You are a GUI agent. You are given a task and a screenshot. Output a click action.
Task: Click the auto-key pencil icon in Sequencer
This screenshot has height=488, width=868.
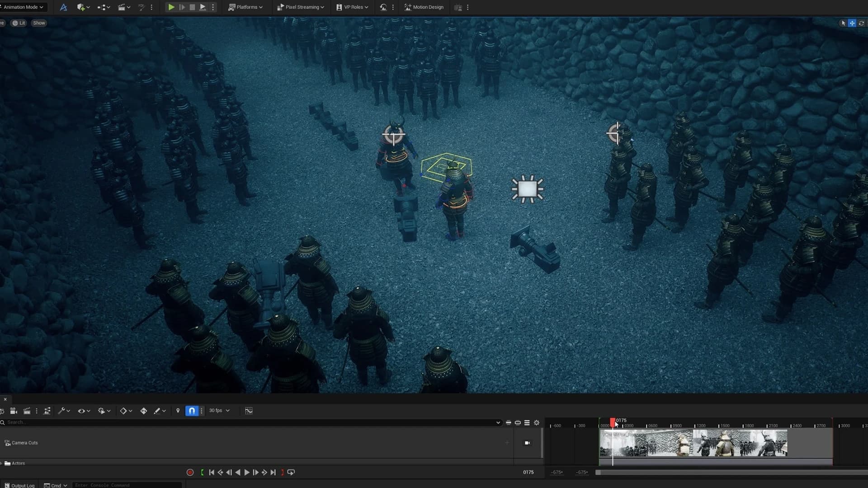[158, 410]
